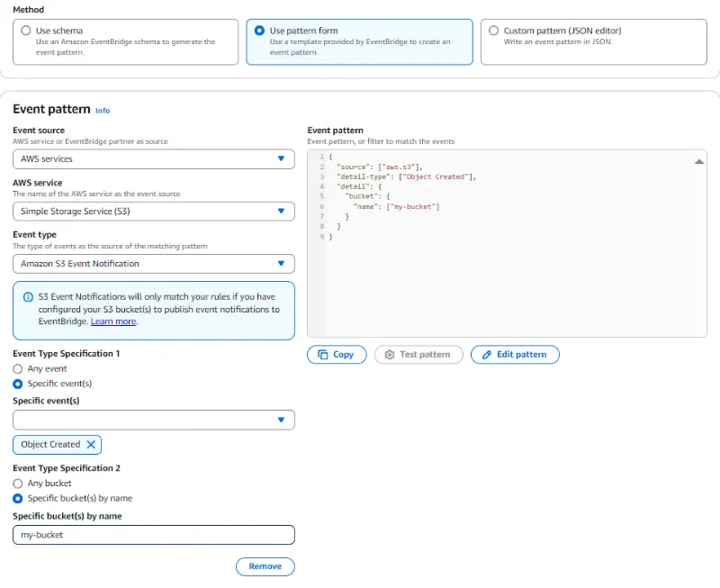
Task: Open the AWS service dropdown
Action: [x=154, y=212]
